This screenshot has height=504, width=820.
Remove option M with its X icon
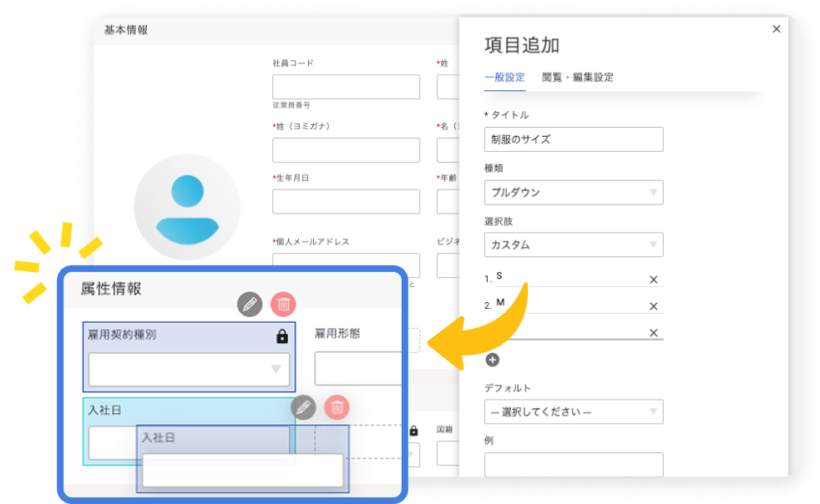[654, 306]
